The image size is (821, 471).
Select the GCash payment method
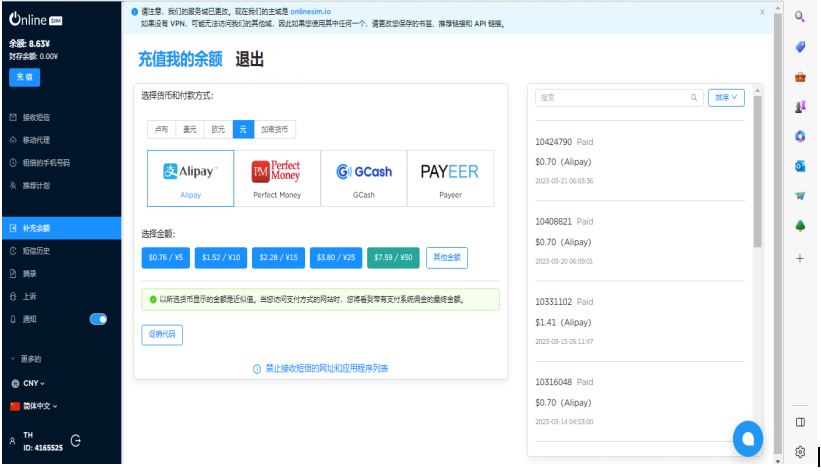(x=363, y=178)
